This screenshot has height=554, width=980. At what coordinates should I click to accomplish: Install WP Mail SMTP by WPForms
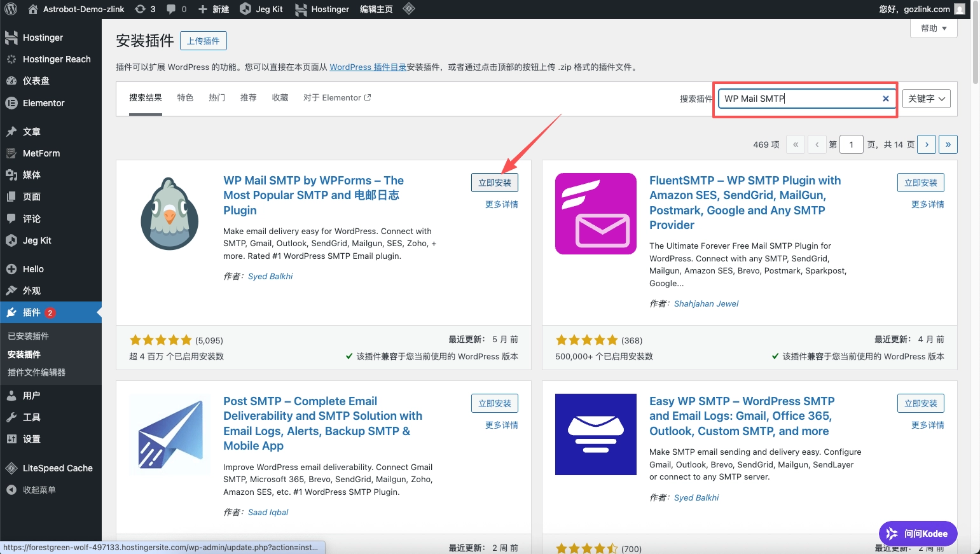pyautogui.click(x=495, y=183)
